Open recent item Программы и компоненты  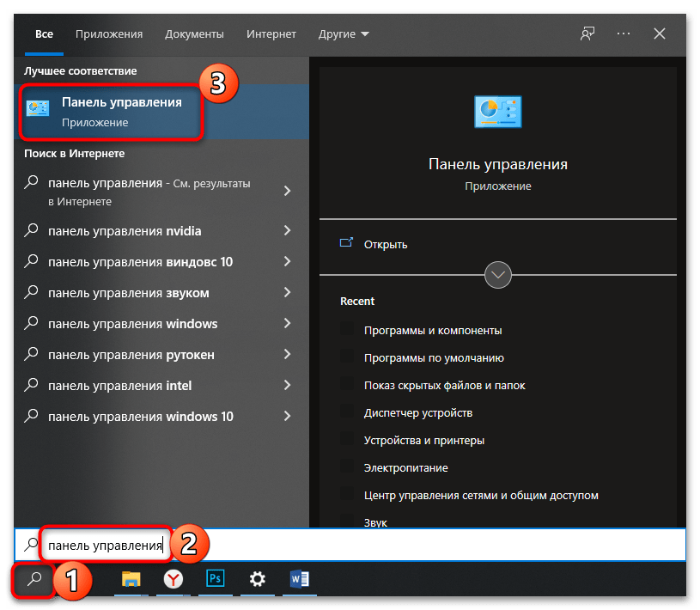click(x=433, y=331)
